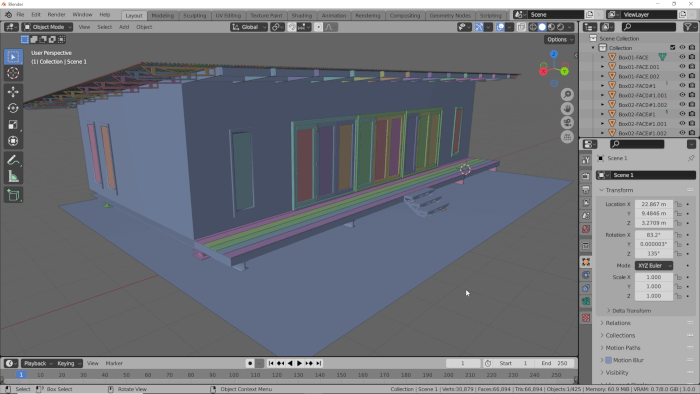Click the timeline End frame field
This screenshot has height=394, width=700.
coord(554,363)
